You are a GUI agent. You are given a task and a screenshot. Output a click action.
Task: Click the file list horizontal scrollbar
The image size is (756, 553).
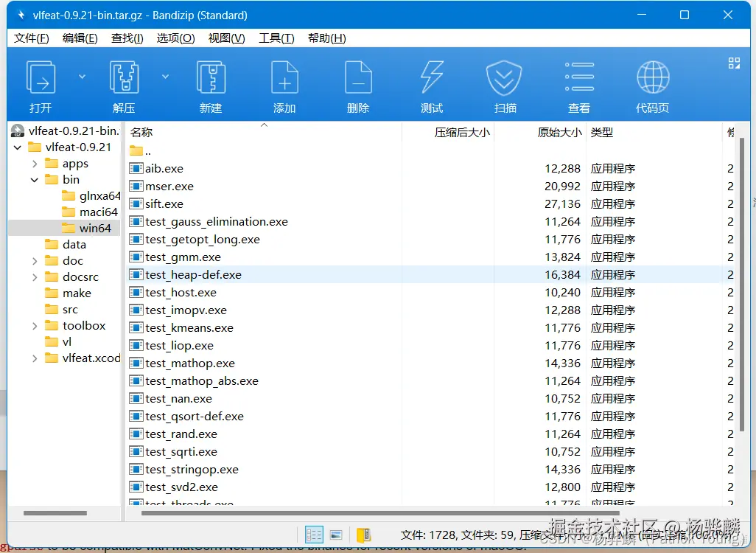(380, 513)
